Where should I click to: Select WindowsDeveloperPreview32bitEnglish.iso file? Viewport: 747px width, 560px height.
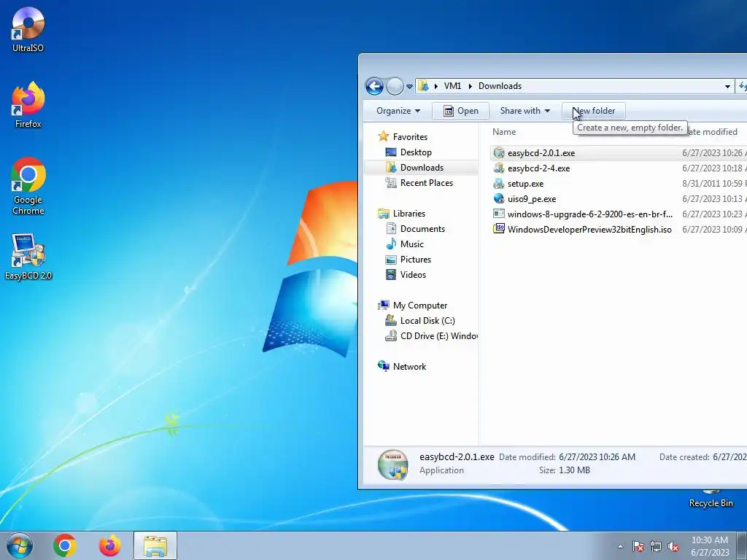click(589, 230)
